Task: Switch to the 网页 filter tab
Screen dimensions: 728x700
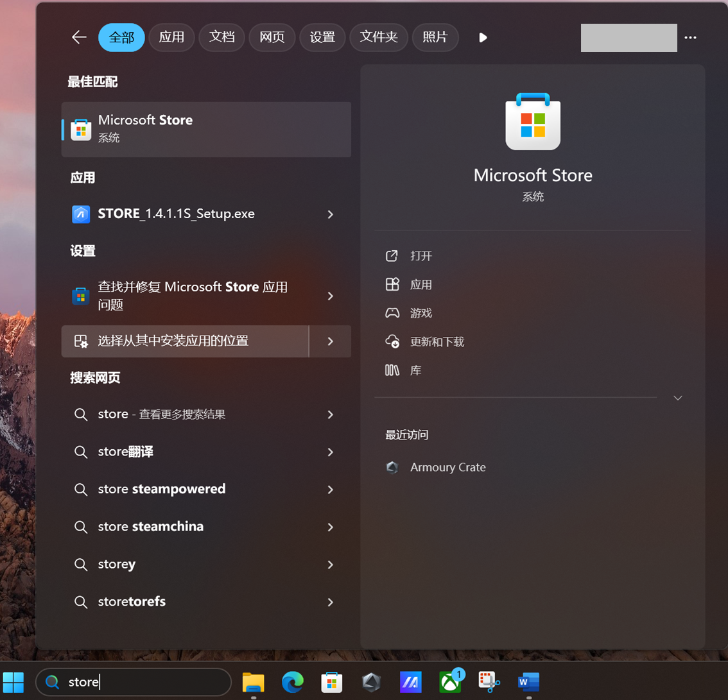Action: (272, 37)
